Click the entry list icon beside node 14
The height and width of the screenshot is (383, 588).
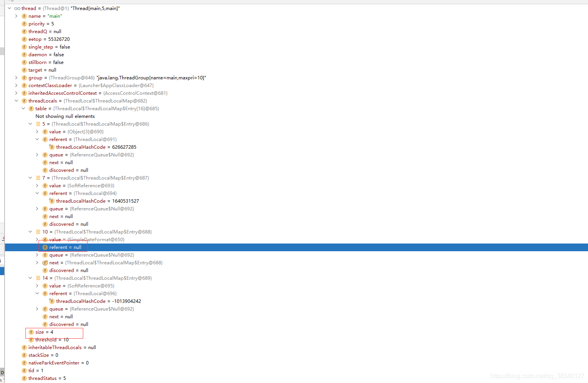(38, 278)
